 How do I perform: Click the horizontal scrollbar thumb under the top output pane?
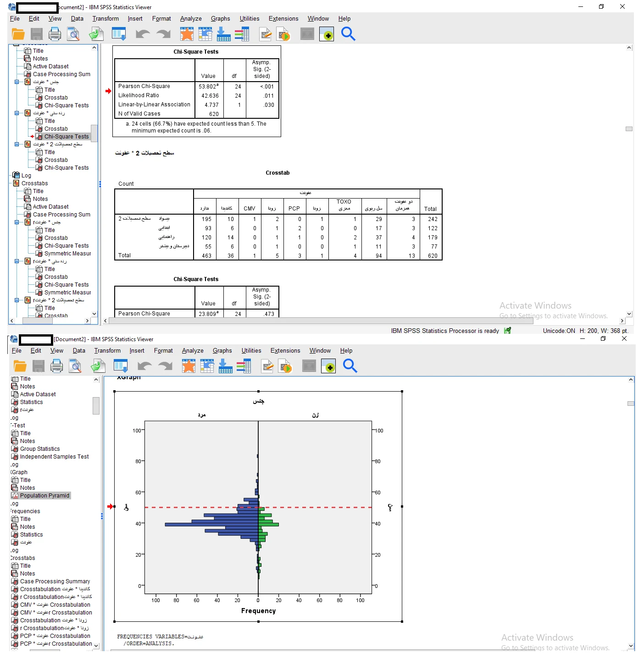(321, 321)
